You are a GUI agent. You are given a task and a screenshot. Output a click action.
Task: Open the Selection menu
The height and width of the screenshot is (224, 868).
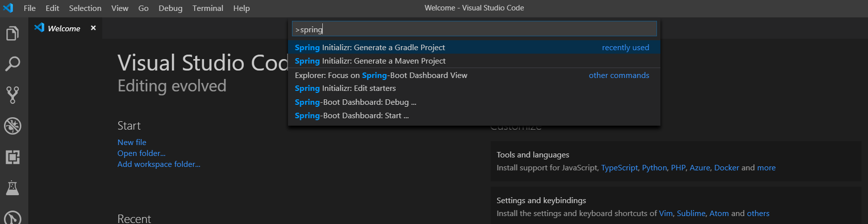(85, 8)
